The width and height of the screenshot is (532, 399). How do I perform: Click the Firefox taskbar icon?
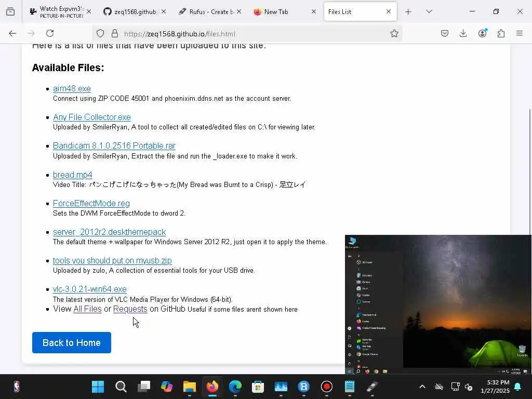[212, 387]
